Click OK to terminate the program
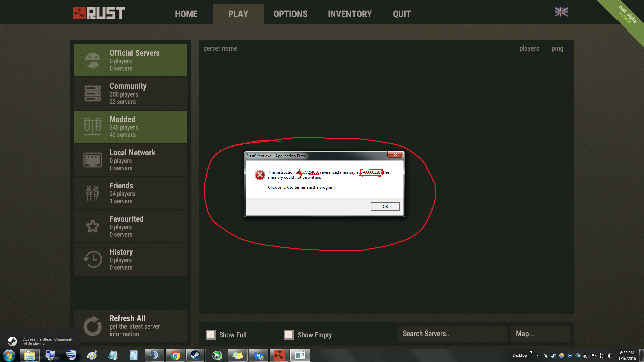This screenshot has height=362, width=644. 385,207
